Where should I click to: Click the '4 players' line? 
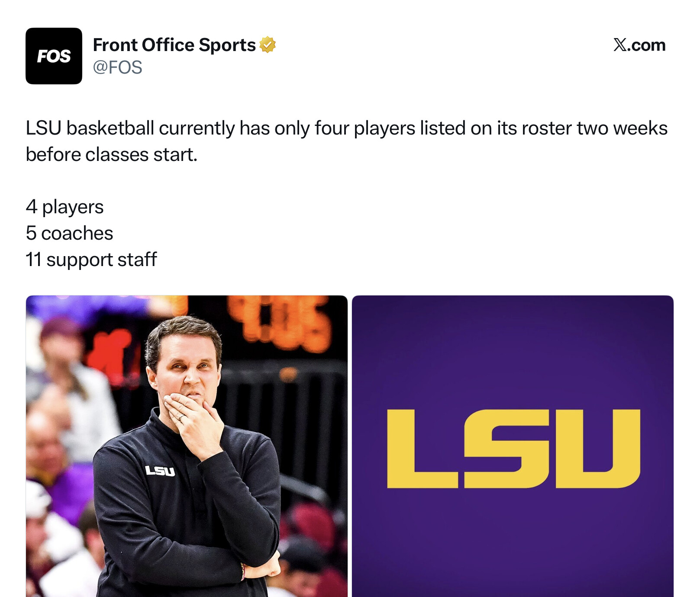(65, 207)
